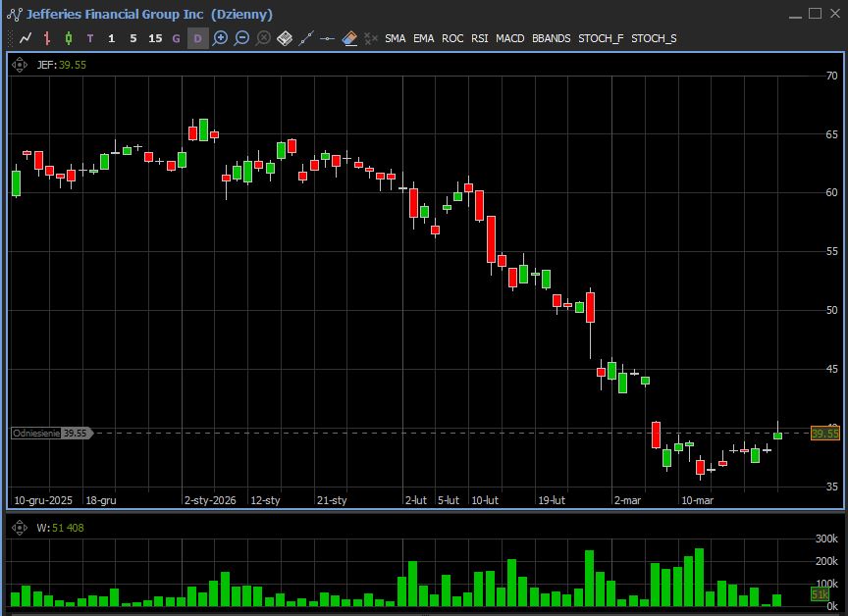Select the trend line drawing tool
848x616 pixels.
point(306,38)
